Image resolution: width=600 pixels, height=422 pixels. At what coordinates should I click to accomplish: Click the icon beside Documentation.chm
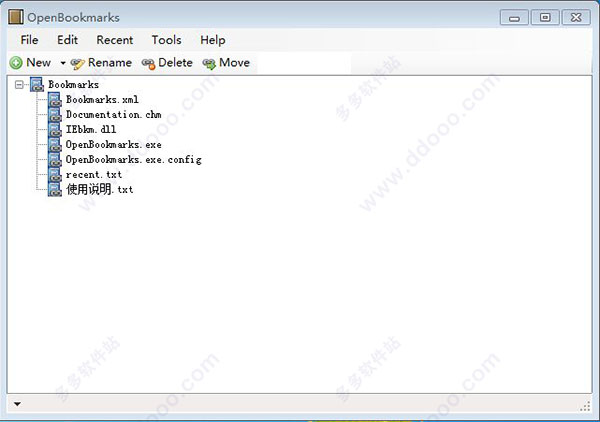pyautogui.click(x=55, y=114)
